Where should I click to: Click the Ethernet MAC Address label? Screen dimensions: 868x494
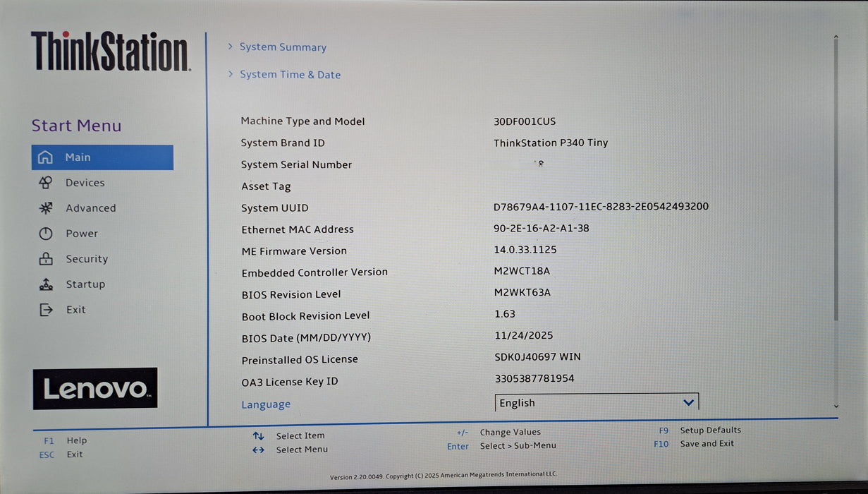[298, 229]
